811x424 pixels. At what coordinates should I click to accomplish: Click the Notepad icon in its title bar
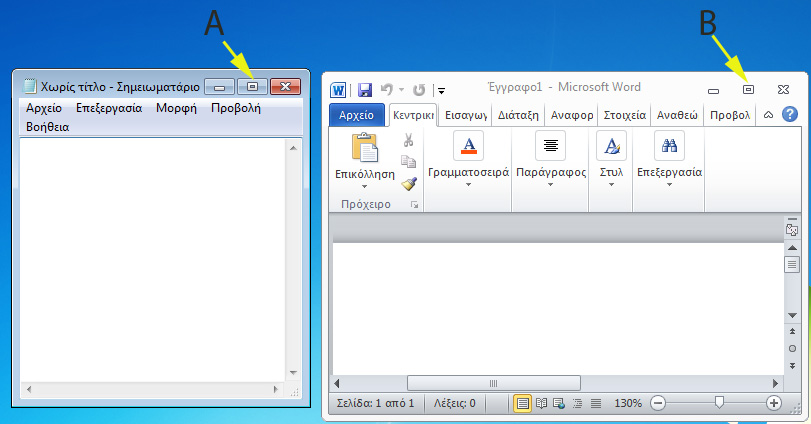point(31,86)
